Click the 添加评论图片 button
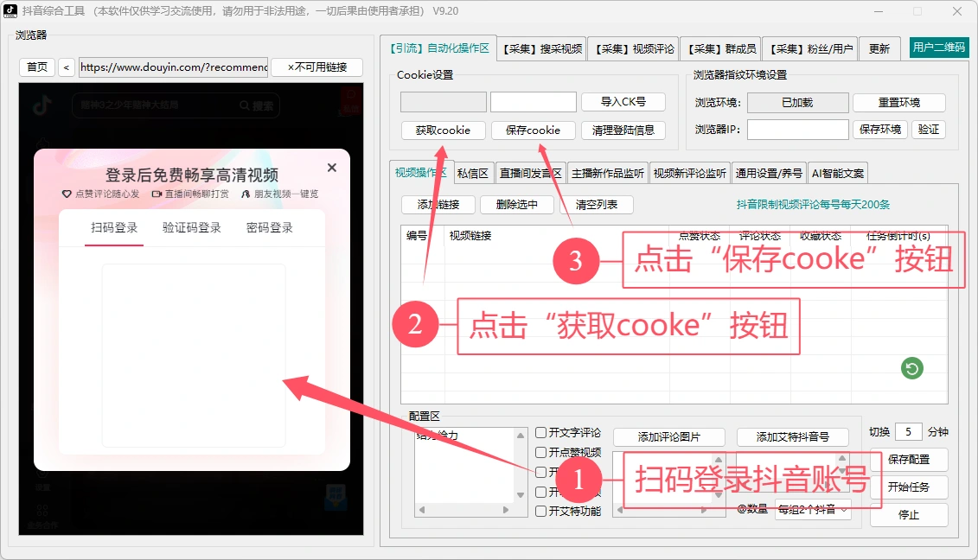This screenshot has height=560, width=978. click(668, 437)
